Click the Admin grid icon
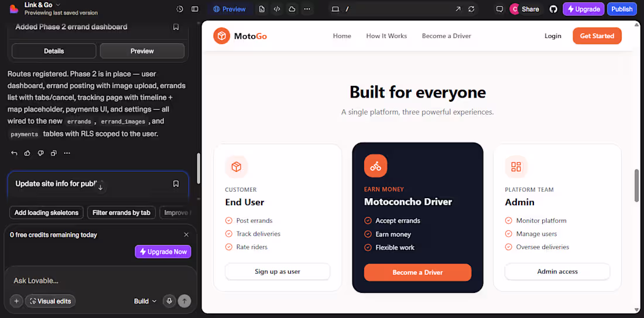The width and height of the screenshot is (644, 318). click(x=516, y=167)
